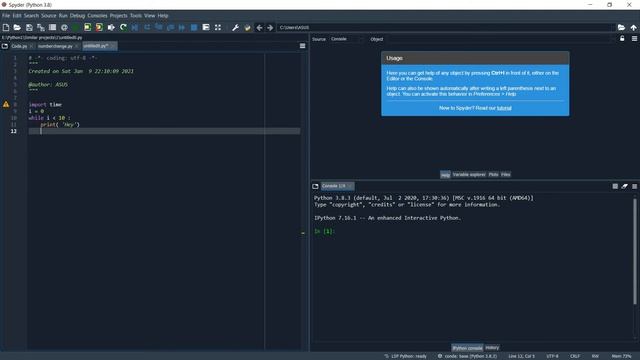Open console pane options hamburger menu
640x360 pixels.
click(x=634, y=186)
